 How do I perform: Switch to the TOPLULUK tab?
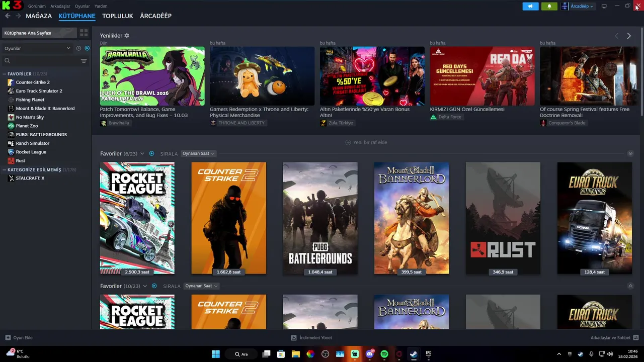pyautogui.click(x=118, y=16)
